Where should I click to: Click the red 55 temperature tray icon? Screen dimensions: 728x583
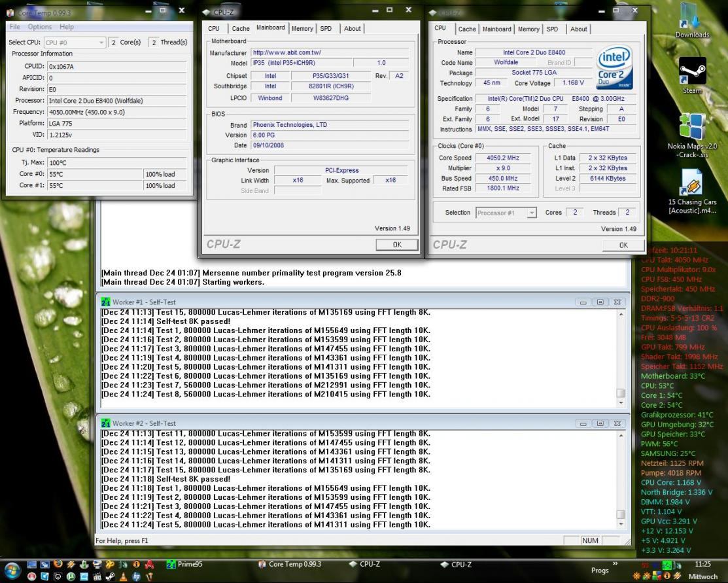(645, 565)
